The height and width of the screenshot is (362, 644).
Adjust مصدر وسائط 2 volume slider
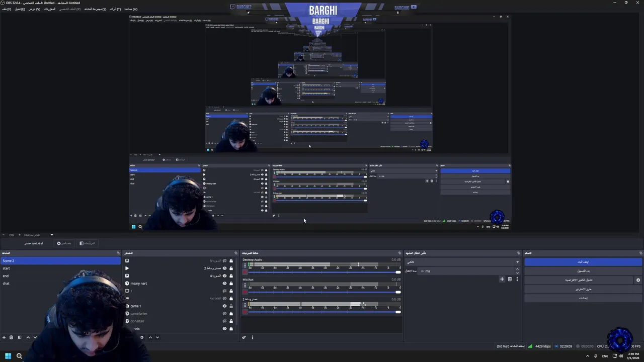tap(325, 312)
